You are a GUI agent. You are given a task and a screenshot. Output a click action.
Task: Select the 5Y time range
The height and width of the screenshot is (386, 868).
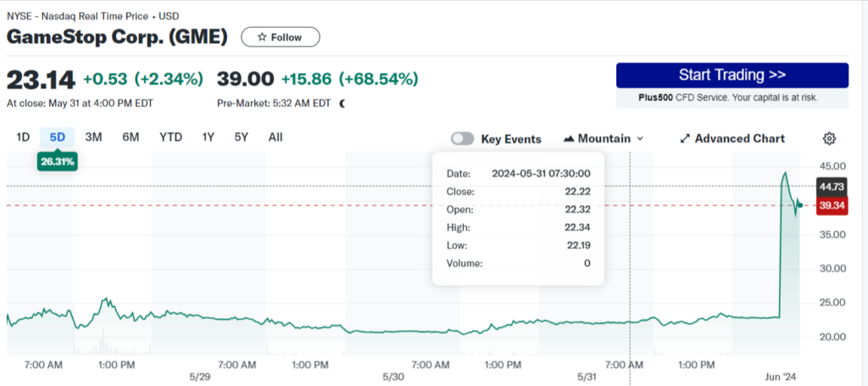click(242, 137)
